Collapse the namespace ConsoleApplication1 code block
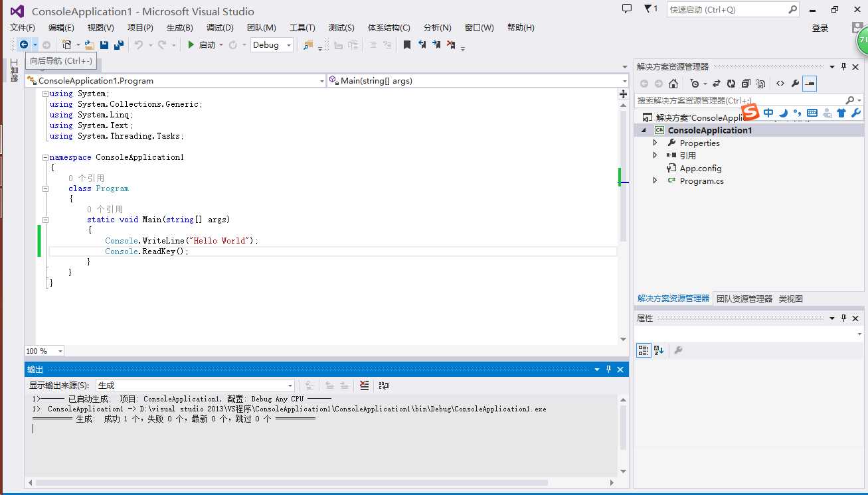The width and height of the screenshot is (868, 495). pyautogui.click(x=45, y=158)
